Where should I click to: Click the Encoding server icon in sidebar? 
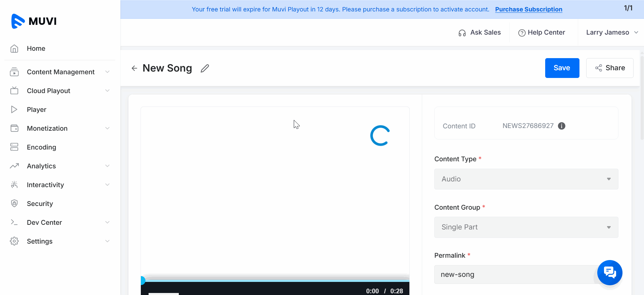(14, 147)
